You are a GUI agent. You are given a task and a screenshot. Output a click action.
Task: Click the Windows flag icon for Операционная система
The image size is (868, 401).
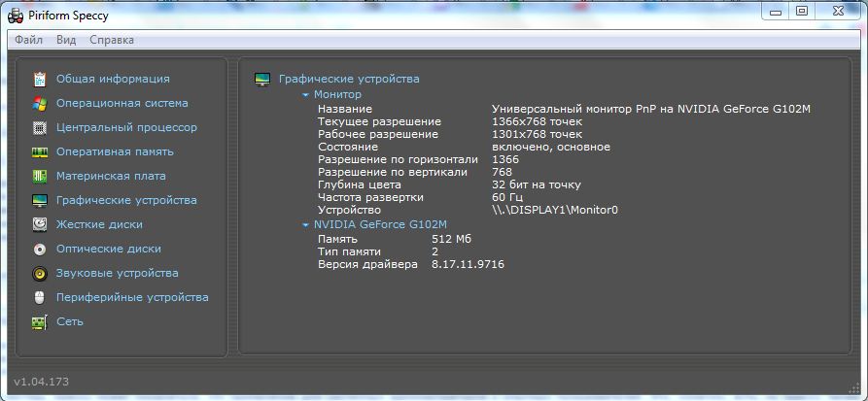39,103
